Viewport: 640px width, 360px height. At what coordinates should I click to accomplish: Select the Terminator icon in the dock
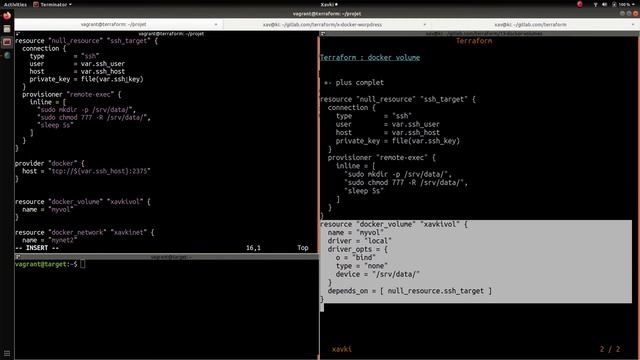pyautogui.click(x=7, y=42)
